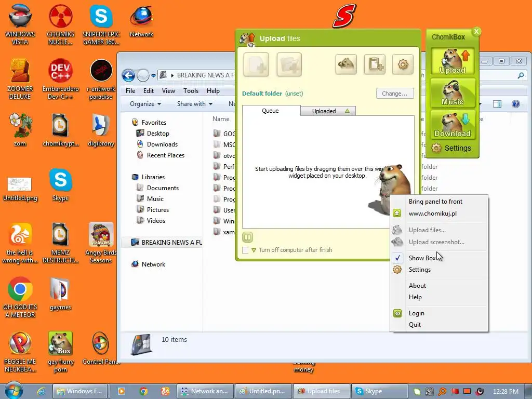The height and width of the screenshot is (399, 532).
Task: Open Music in the ChomikBox widget
Action: tap(453, 93)
